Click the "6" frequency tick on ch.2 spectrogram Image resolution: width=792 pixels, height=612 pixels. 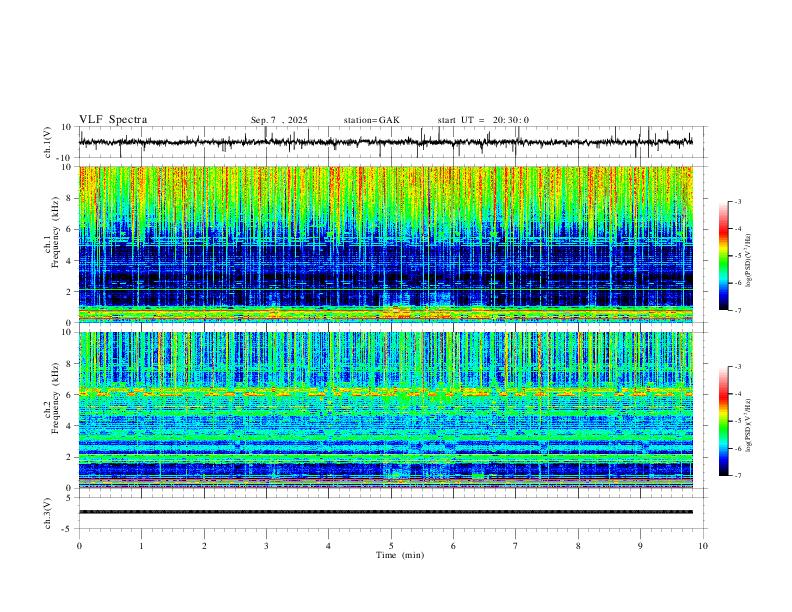(x=68, y=395)
